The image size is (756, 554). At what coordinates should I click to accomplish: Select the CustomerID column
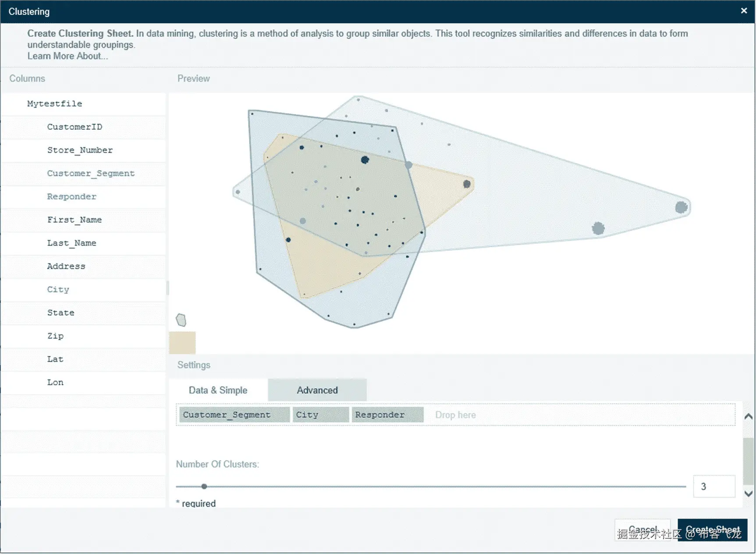click(83, 127)
